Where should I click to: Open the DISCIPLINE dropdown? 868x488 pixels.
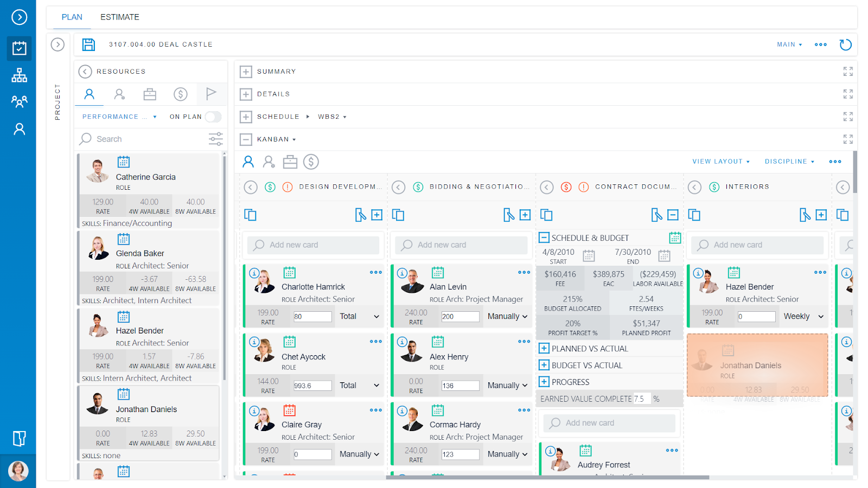coord(789,162)
